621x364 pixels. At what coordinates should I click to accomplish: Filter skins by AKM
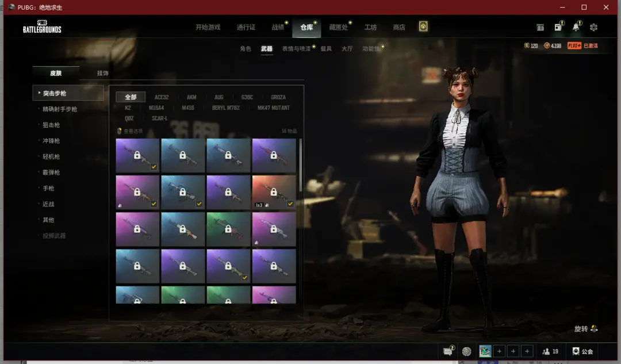191,97
